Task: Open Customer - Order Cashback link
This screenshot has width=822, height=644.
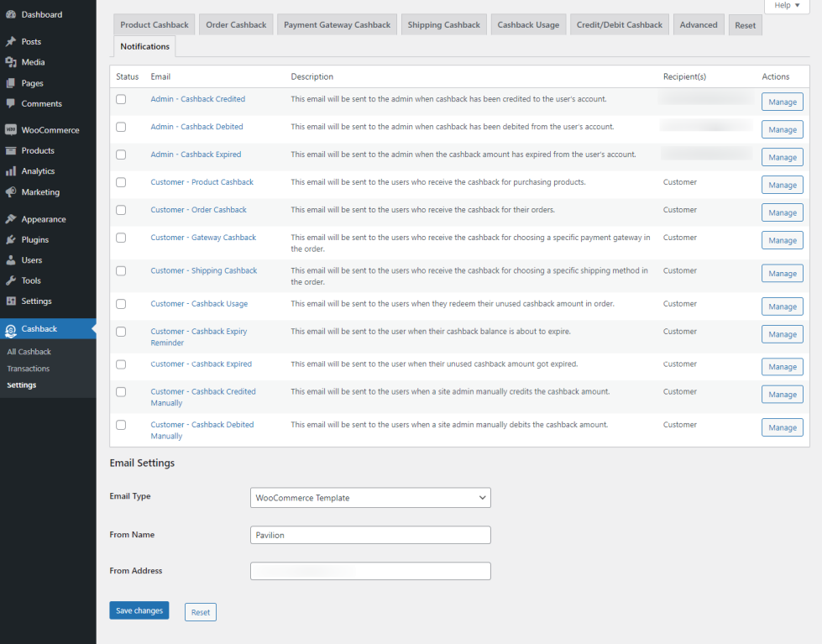Action: click(198, 210)
